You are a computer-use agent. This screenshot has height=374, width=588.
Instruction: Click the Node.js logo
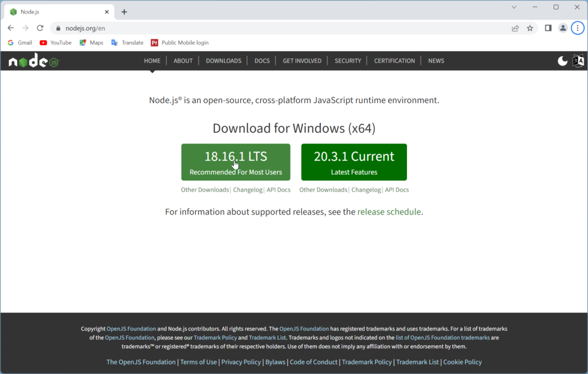tap(34, 61)
